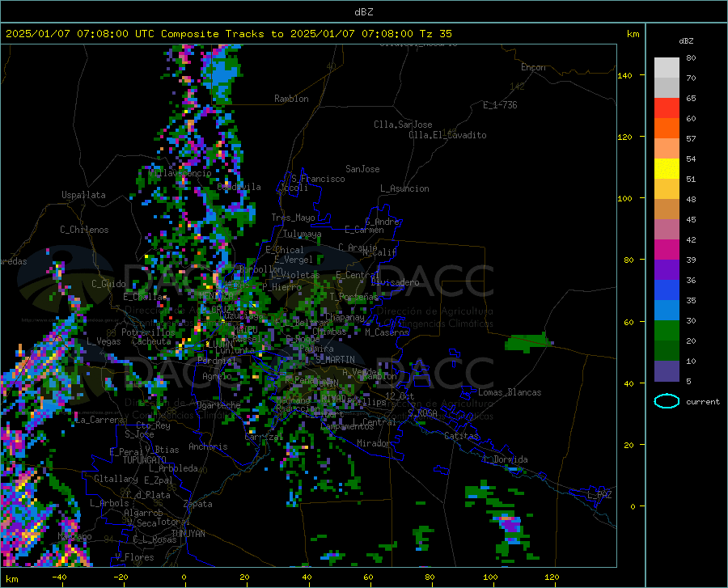Click the 'C_Chilenos' map label
Image resolution: width=728 pixels, height=588 pixels.
tap(84, 230)
